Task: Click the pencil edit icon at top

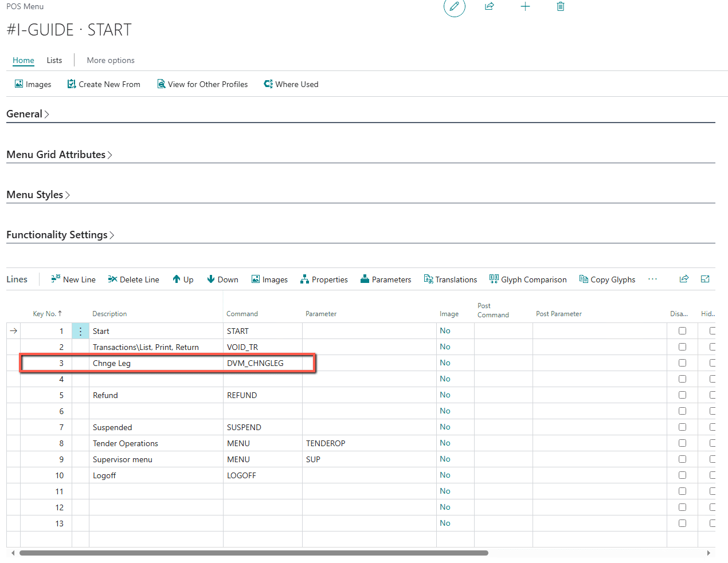Action: [x=454, y=6]
